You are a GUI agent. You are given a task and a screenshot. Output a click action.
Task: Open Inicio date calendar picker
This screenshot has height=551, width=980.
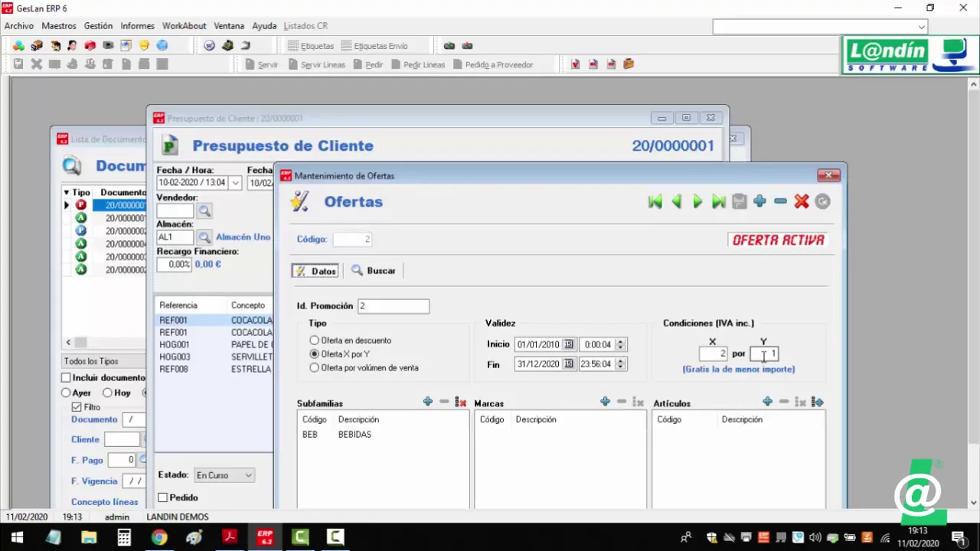[568, 344]
